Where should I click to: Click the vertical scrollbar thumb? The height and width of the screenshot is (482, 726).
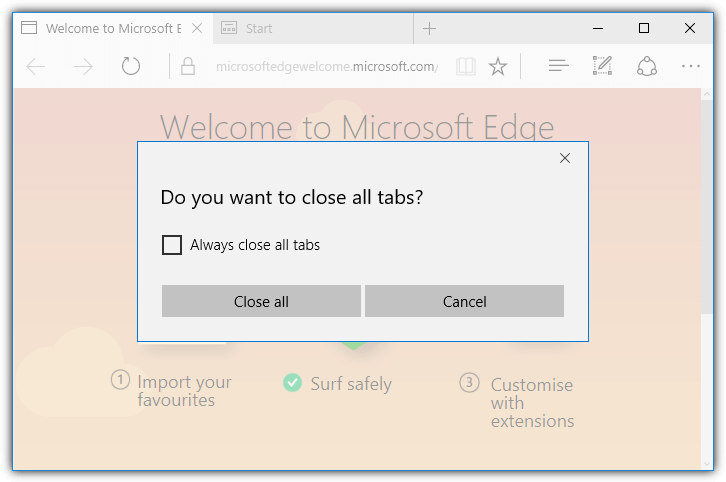point(707,207)
